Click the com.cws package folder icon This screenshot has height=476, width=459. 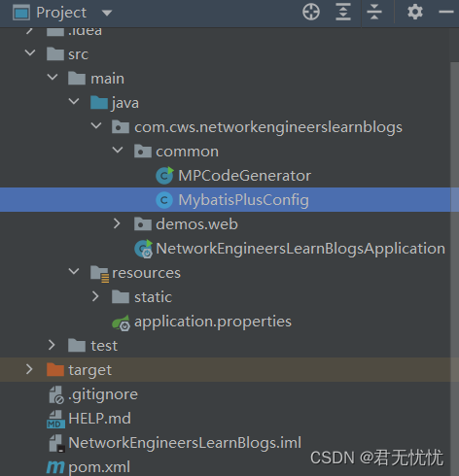coord(121,126)
